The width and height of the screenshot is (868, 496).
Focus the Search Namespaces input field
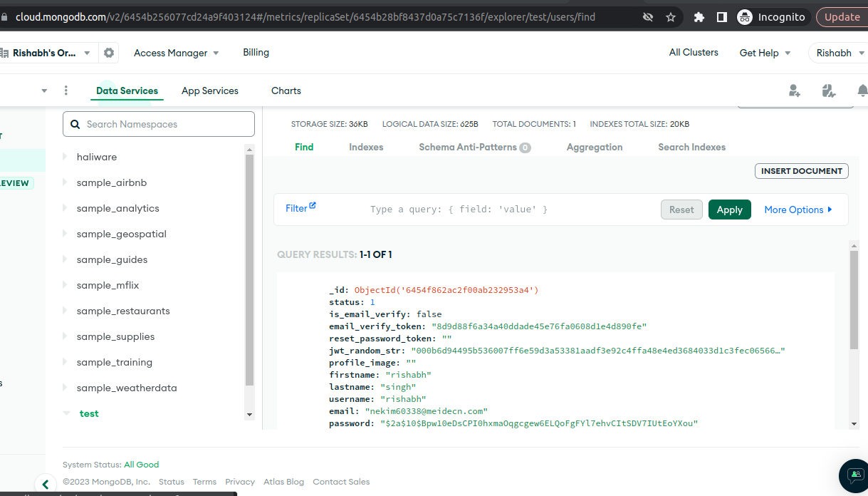[x=159, y=124]
